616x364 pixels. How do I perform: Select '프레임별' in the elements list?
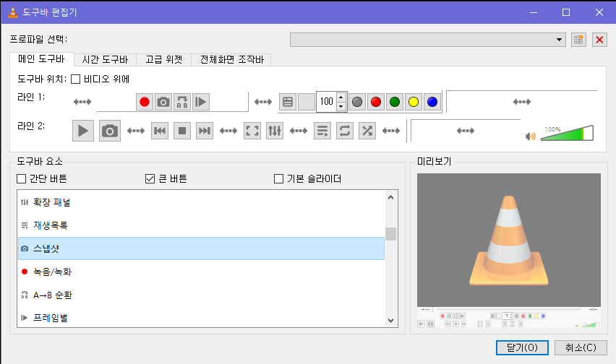pos(201,317)
